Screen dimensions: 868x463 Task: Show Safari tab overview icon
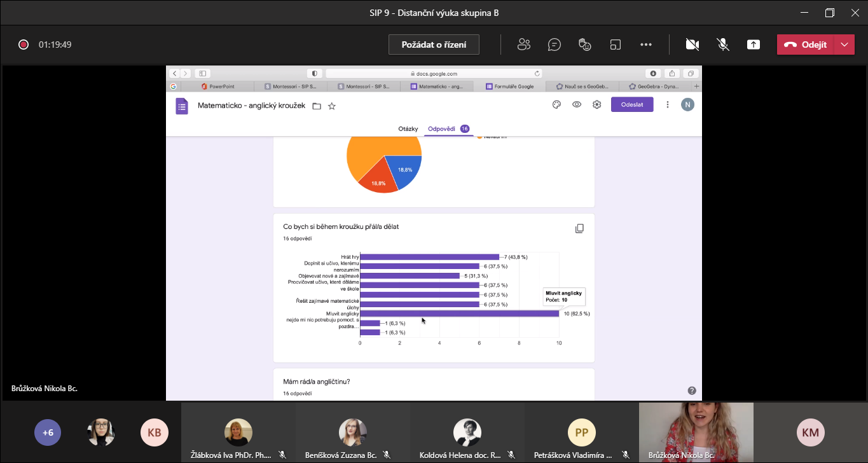point(690,73)
